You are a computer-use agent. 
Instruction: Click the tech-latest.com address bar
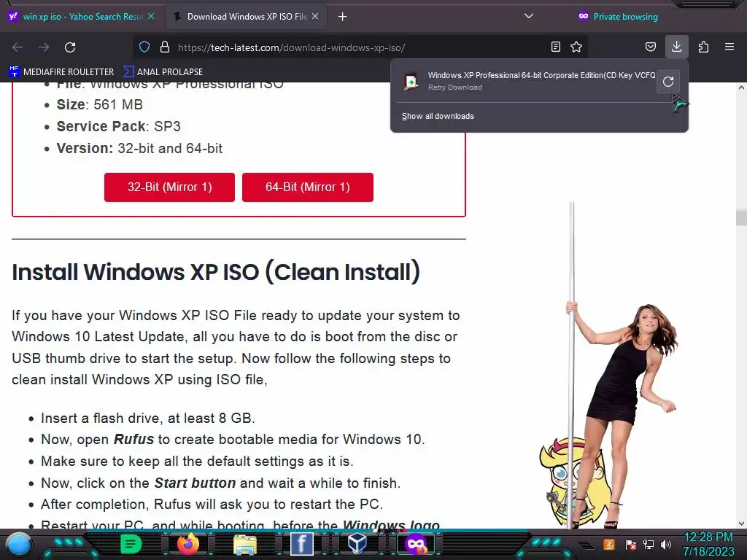click(360, 47)
